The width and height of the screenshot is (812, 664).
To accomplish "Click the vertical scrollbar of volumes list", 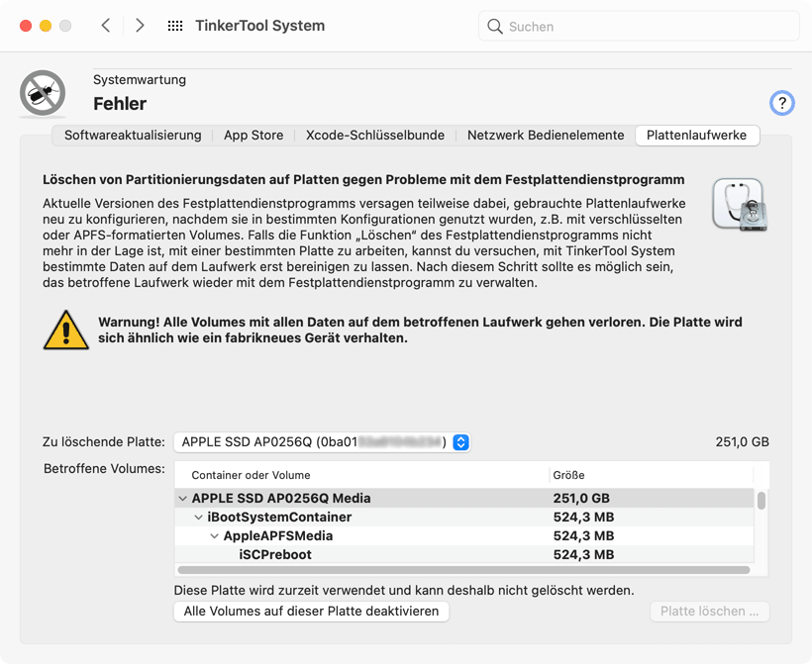I will (x=761, y=501).
